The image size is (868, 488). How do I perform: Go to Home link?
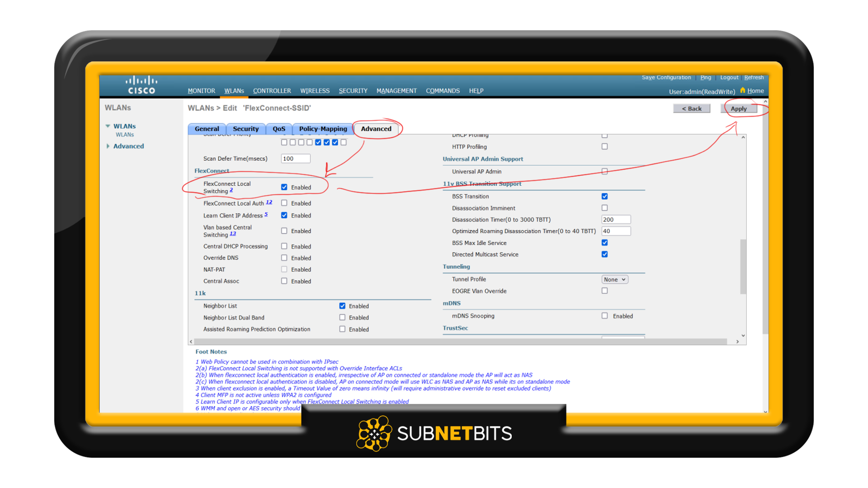755,91
